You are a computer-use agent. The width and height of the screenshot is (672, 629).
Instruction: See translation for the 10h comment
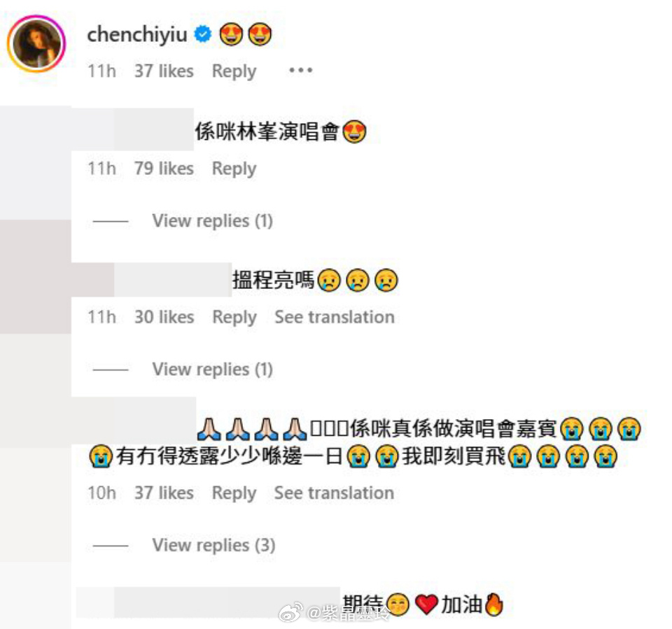click(334, 493)
